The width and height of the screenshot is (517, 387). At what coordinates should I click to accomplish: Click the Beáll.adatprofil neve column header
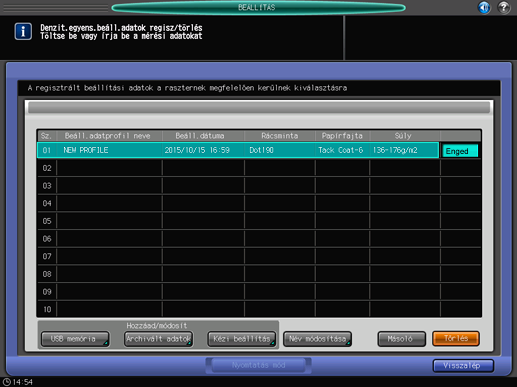click(x=108, y=136)
